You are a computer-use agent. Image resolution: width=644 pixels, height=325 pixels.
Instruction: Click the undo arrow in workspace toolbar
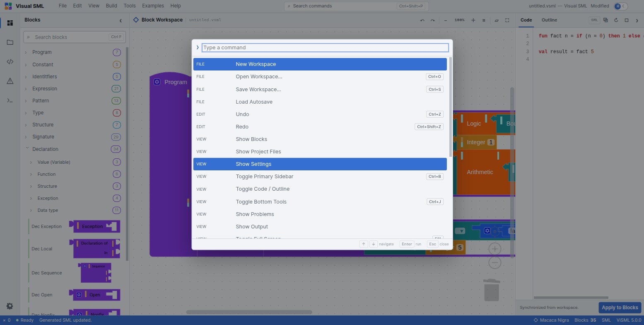(x=422, y=20)
